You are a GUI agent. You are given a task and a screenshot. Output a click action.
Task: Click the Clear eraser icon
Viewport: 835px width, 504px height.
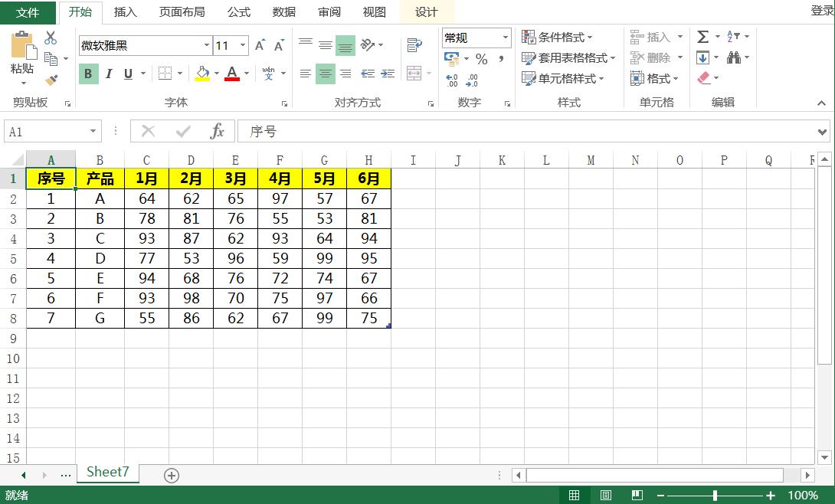pos(704,78)
